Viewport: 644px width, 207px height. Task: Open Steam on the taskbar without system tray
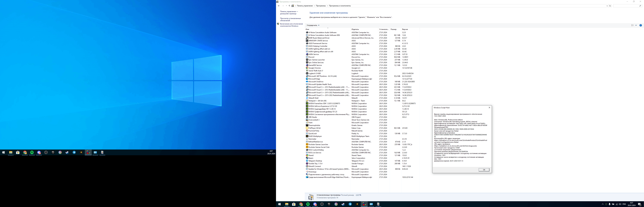(67, 153)
